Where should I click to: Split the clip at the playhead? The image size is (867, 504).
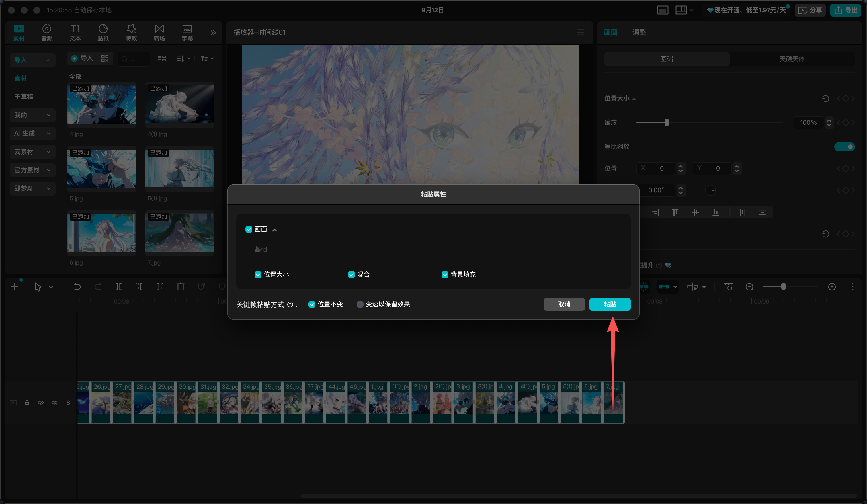[x=118, y=287]
